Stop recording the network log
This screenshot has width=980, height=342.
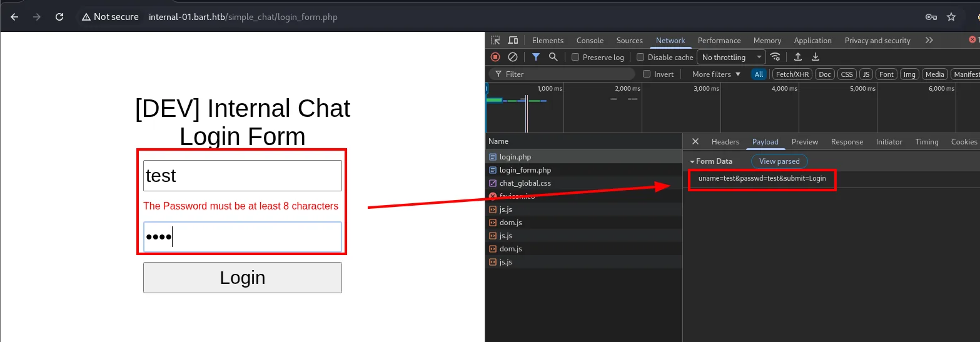pyautogui.click(x=495, y=57)
